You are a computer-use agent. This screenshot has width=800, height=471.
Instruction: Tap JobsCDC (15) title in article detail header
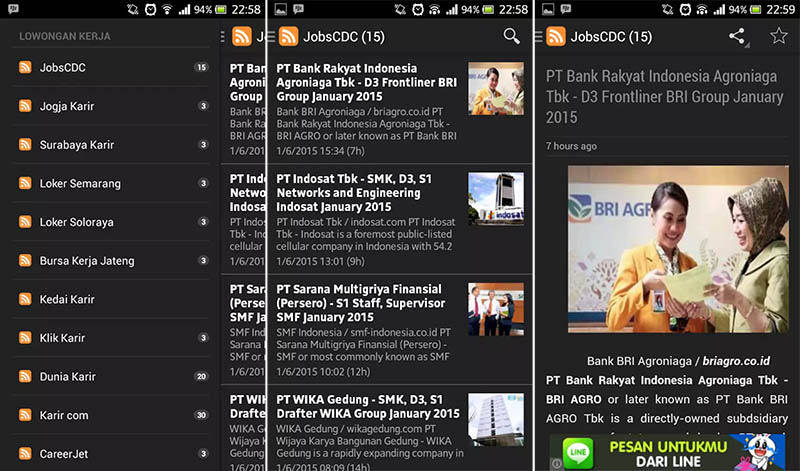coord(611,37)
